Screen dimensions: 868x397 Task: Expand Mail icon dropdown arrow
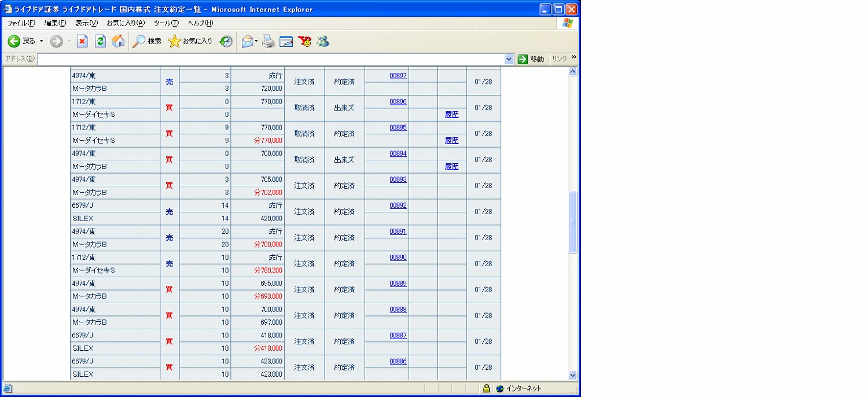(256, 41)
